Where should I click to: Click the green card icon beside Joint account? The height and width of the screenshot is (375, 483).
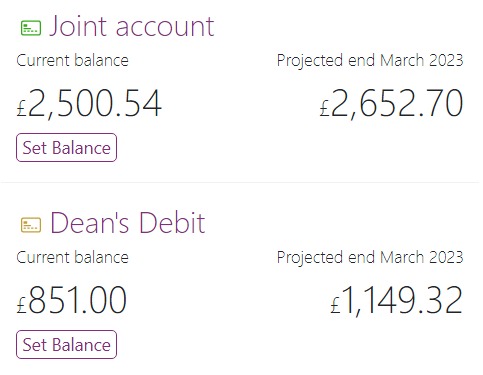(31, 28)
